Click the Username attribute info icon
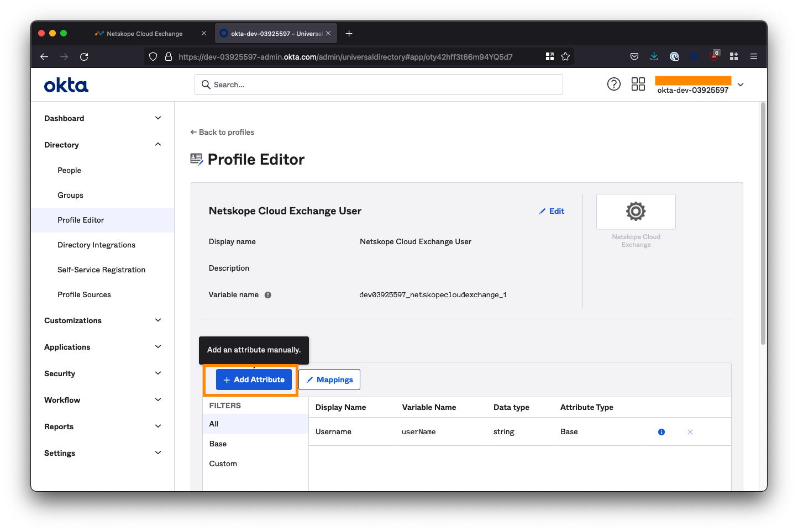 [x=661, y=432]
